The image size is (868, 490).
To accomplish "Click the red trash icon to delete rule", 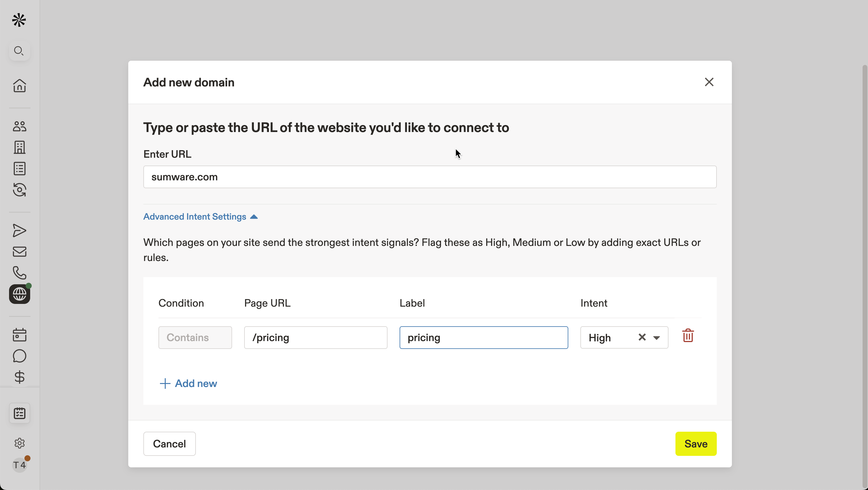I will tap(688, 336).
